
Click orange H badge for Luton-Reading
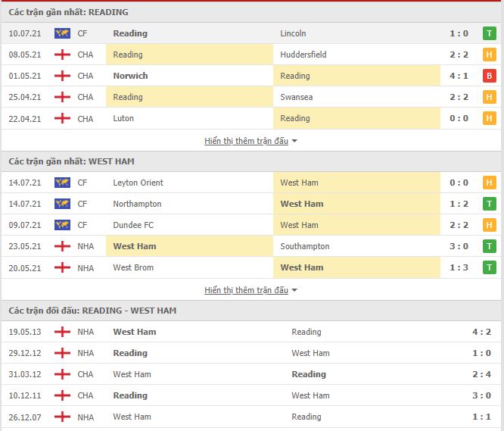[489, 118]
